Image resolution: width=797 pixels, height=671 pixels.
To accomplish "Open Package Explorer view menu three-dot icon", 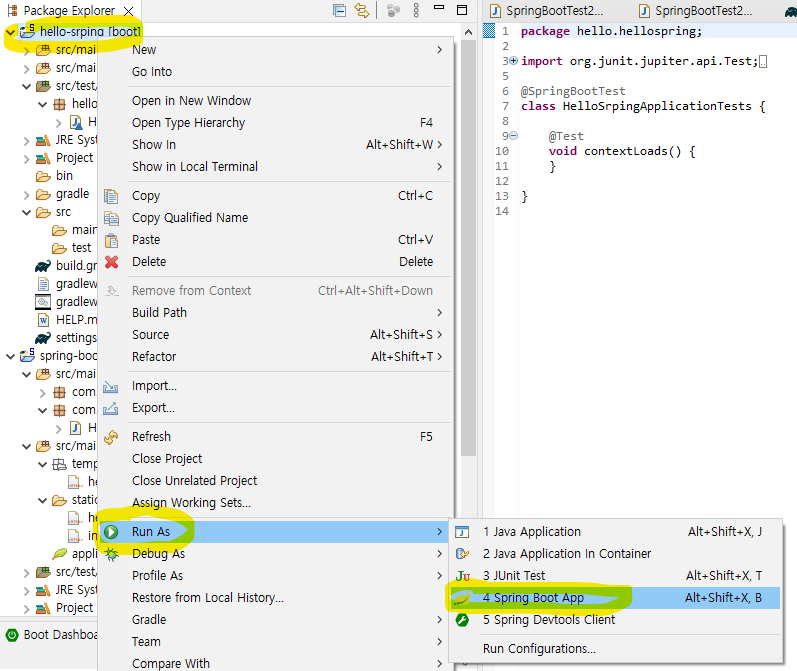I will tap(416, 10).
